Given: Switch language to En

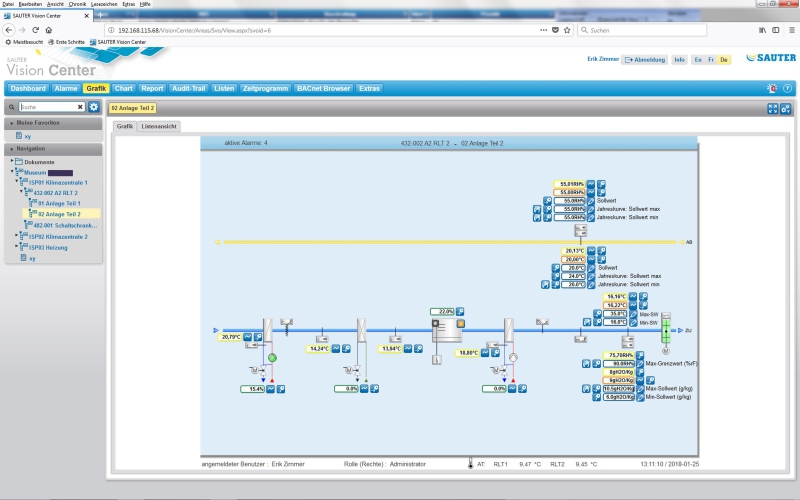Looking at the screenshot, I should tap(698, 60).
